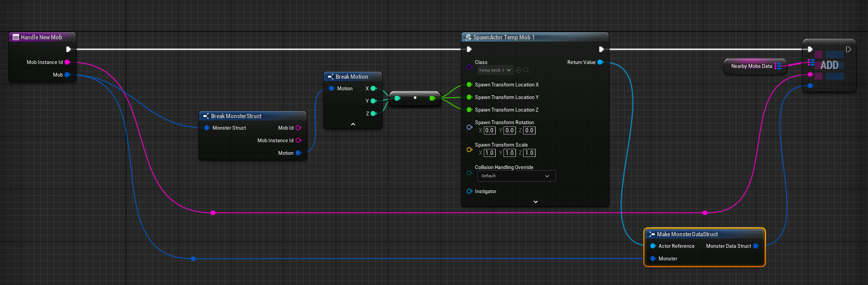
Task: Click the blue Mob output pin on Handle New Mob
Action: click(x=68, y=75)
